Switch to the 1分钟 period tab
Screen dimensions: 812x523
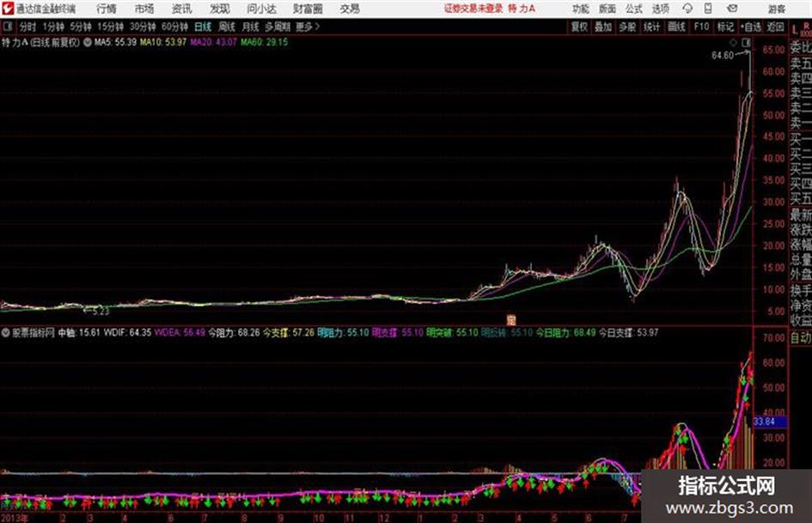(53, 27)
